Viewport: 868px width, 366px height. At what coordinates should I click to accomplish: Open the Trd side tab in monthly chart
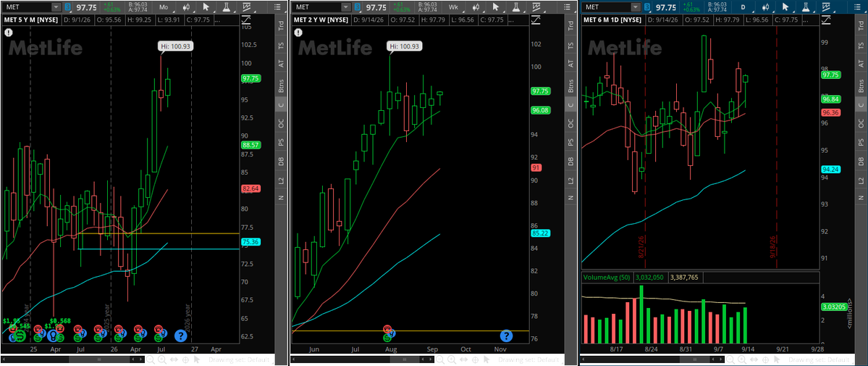(281, 25)
